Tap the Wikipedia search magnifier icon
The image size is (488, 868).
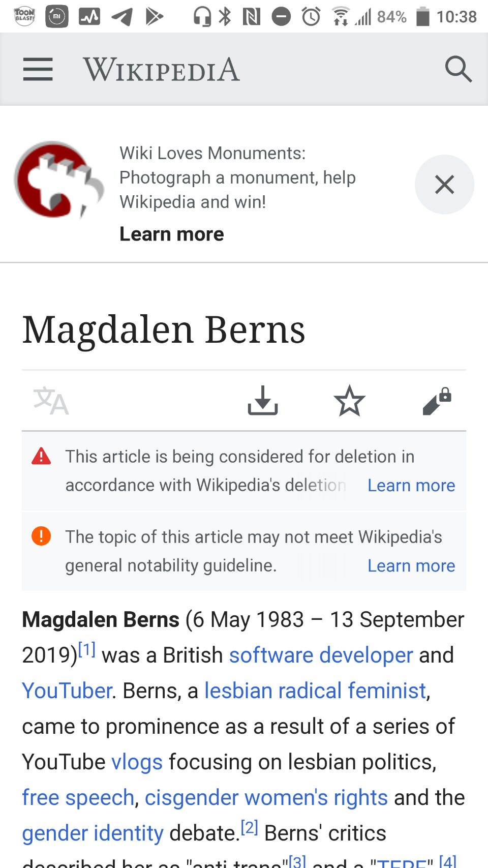458,69
